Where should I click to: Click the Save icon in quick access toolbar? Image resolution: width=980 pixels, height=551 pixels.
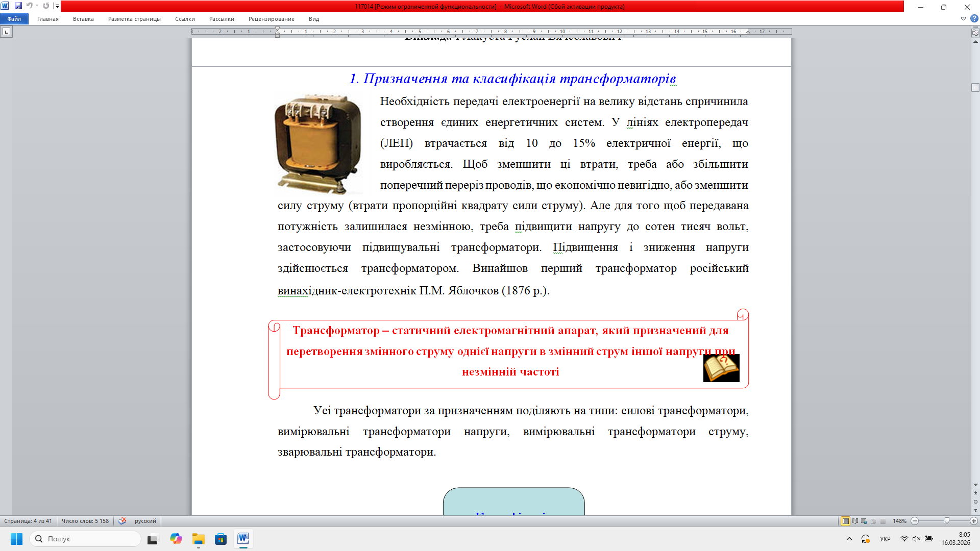point(18,6)
